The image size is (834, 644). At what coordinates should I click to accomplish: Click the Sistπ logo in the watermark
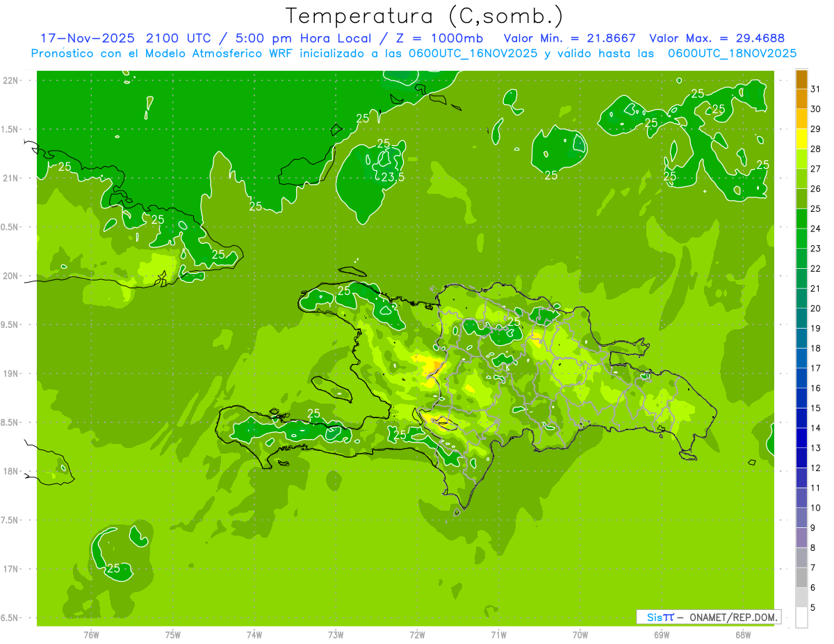pos(660,617)
